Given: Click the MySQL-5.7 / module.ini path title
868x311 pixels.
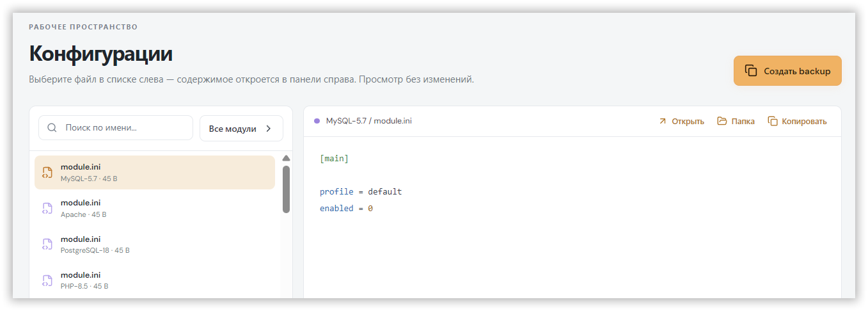Looking at the screenshot, I should click(x=369, y=121).
